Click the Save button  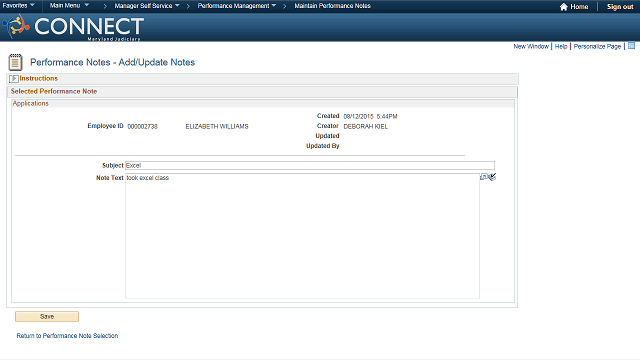pos(47,316)
